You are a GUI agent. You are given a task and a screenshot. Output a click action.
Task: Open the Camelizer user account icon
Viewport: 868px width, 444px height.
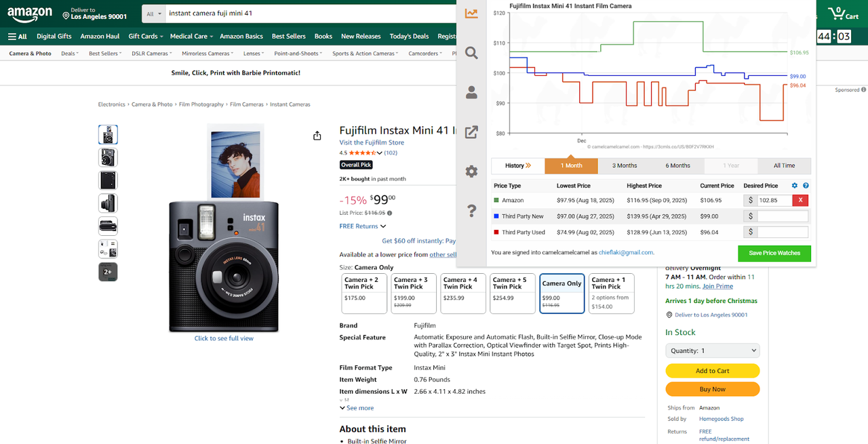[471, 92]
